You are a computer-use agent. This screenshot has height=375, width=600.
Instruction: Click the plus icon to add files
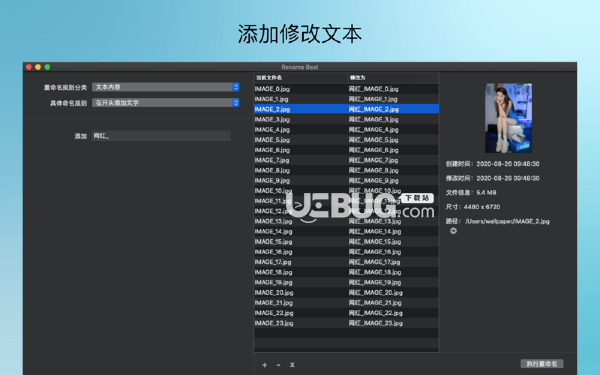(x=264, y=365)
